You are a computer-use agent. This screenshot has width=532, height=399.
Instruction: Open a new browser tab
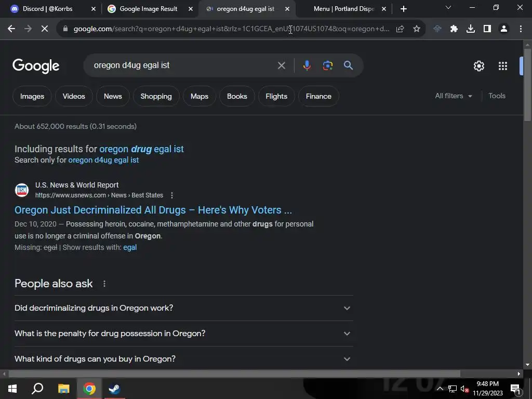[x=403, y=9]
